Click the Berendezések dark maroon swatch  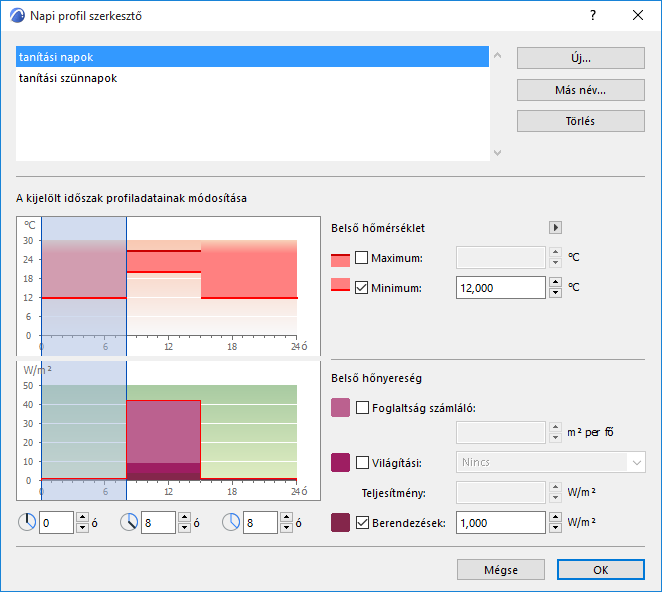(x=340, y=522)
